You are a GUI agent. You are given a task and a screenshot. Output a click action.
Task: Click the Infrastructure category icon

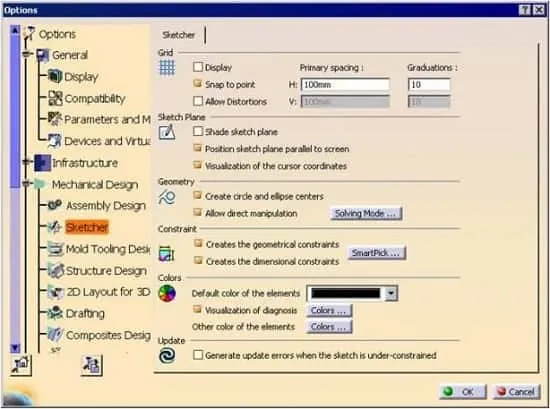(x=42, y=163)
